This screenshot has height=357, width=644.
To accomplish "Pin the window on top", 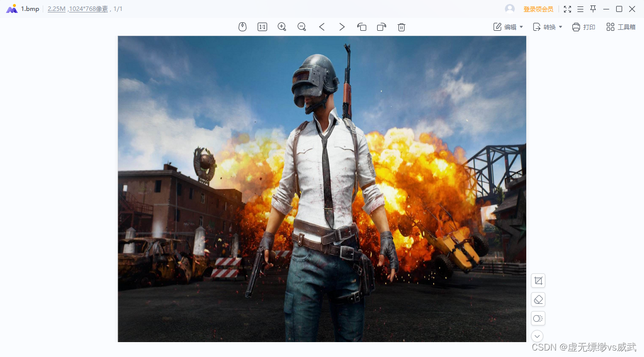I will (593, 9).
